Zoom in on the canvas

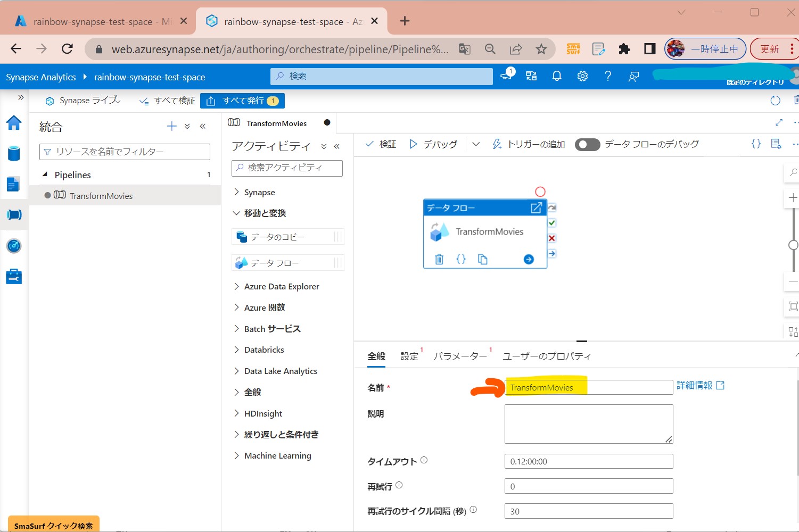pyautogui.click(x=793, y=197)
